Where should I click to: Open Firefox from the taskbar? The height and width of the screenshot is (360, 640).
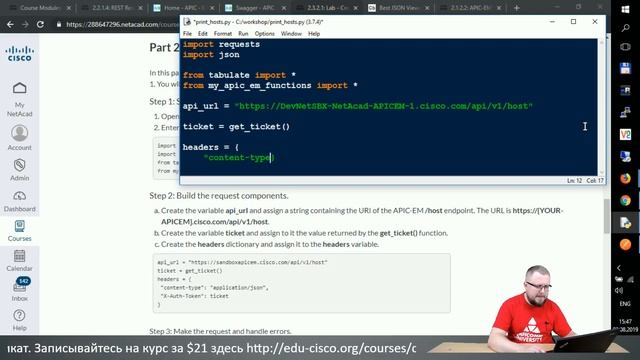(x=625, y=178)
